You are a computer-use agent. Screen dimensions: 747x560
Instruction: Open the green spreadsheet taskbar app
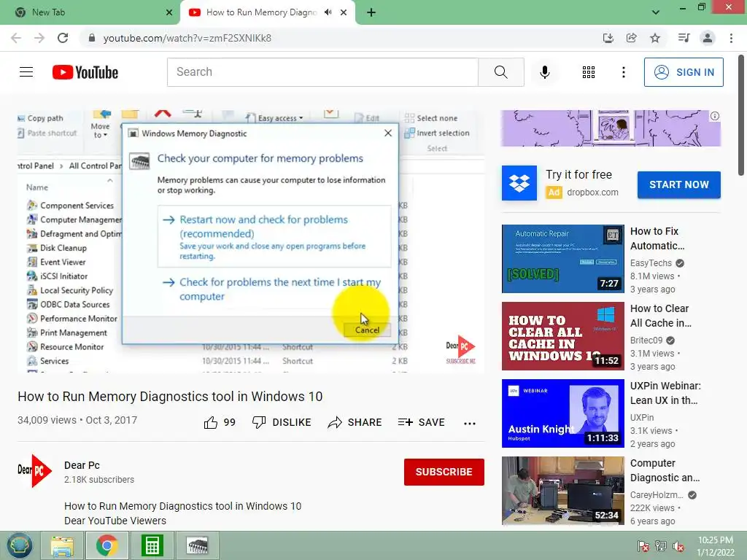(x=152, y=545)
